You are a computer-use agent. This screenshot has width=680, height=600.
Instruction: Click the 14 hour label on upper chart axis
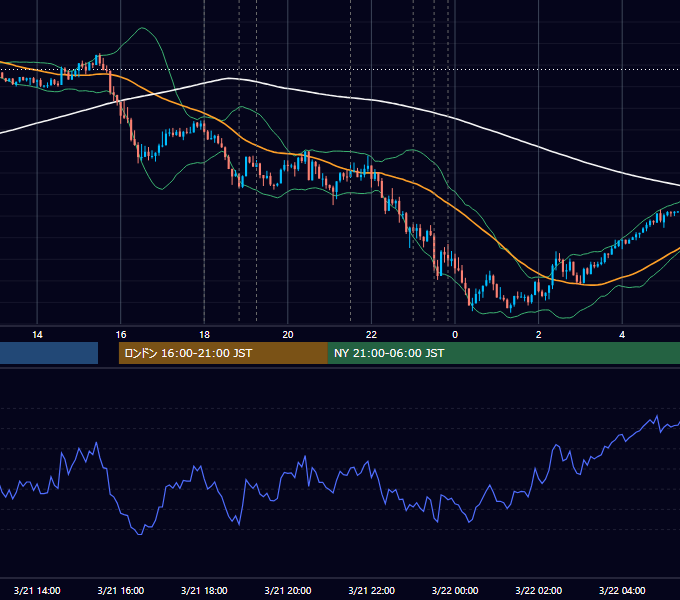pyautogui.click(x=37, y=335)
